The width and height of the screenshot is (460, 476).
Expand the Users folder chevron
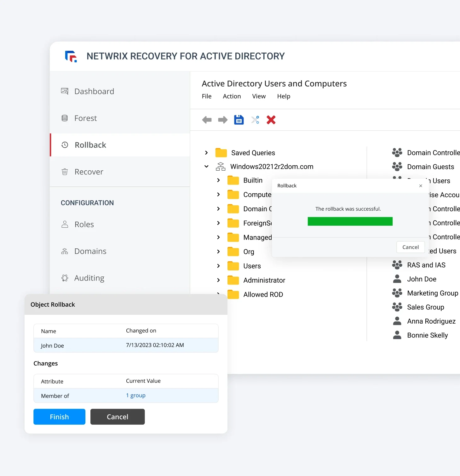pos(218,266)
